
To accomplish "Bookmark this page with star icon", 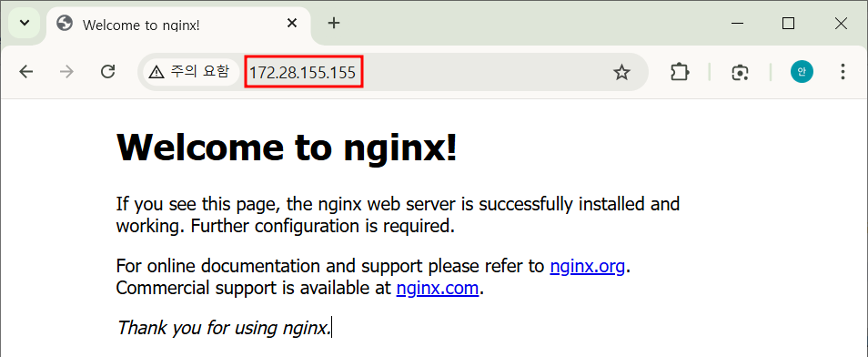I will [x=622, y=72].
